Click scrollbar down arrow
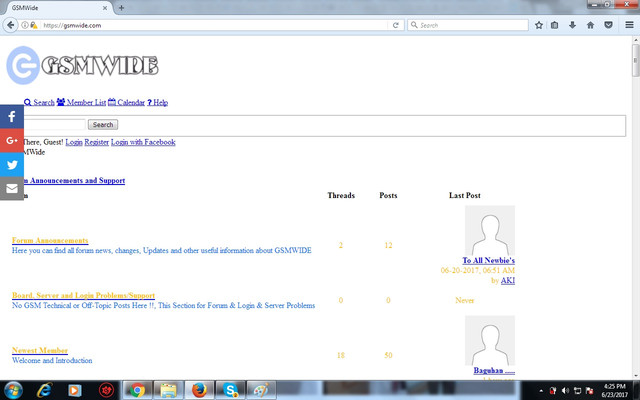 pyautogui.click(x=636, y=376)
